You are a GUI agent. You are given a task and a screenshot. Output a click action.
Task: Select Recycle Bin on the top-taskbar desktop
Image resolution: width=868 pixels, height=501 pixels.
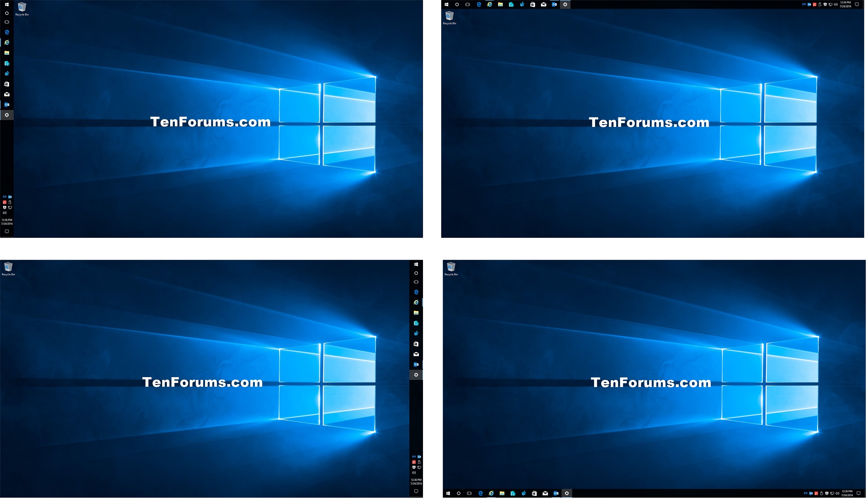[x=449, y=18]
